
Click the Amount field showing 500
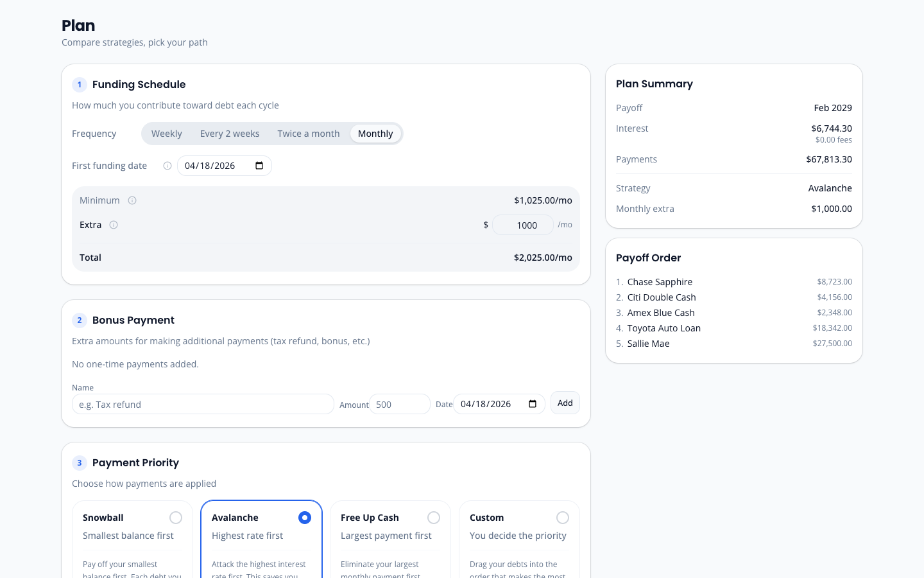[x=399, y=404]
